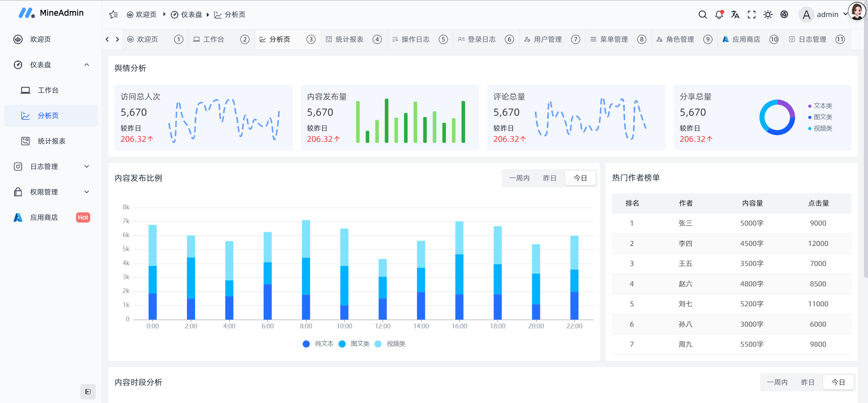
Task: Toggle the light/dark theme sun icon
Action: pos(768,15)
